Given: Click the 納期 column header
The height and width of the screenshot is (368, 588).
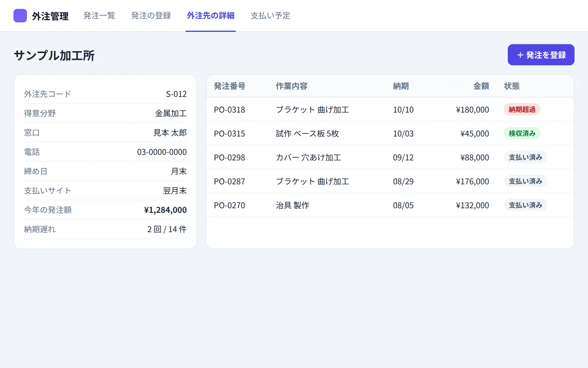Looking at the screenshot, I should pos(401,86).
